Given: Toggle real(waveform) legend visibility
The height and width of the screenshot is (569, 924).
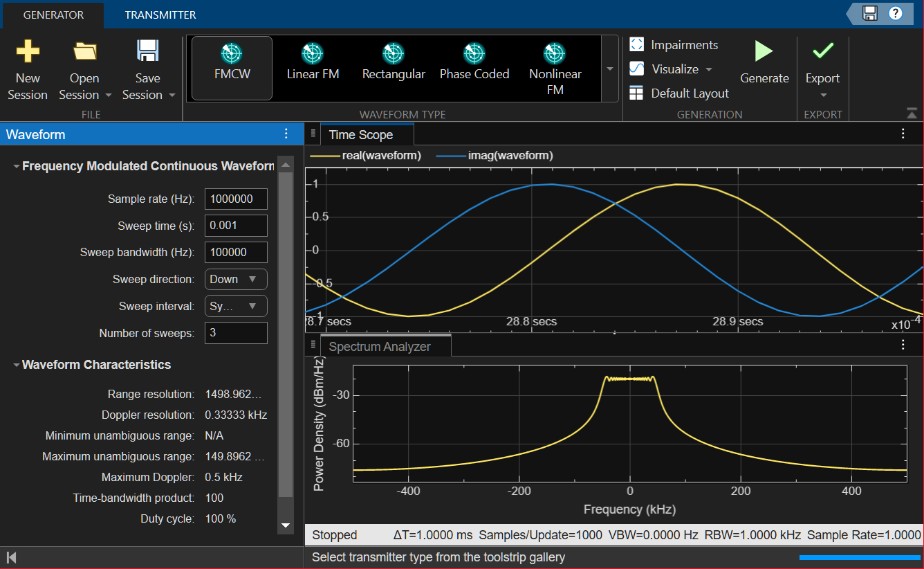Looking at the screenshot, I should (367, 156).
